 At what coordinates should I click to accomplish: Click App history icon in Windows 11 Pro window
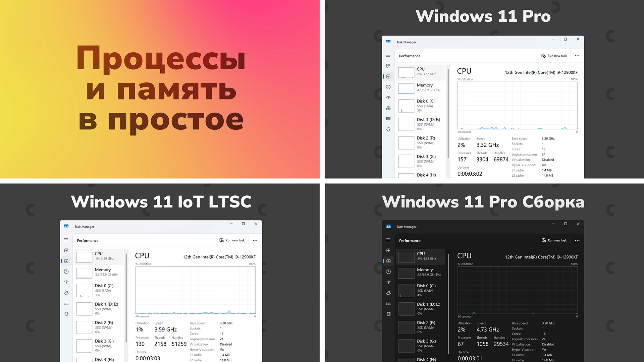tap(388, 87)
